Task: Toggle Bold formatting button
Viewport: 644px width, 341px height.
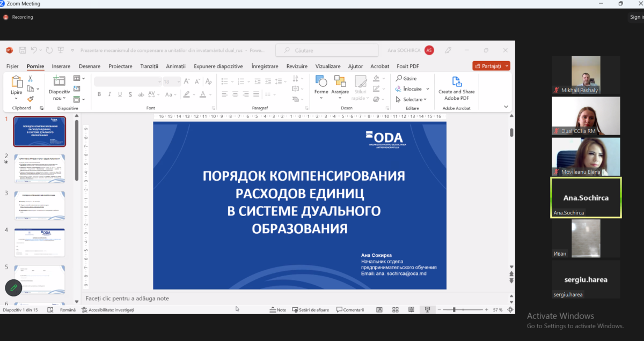Action: tap(100, 94)
